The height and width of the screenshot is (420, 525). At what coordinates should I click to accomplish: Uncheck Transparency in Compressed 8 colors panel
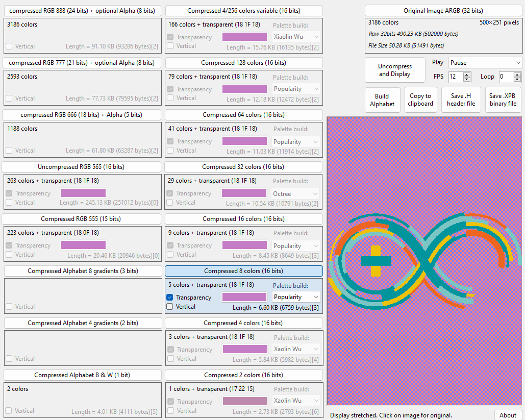point(170,298)
